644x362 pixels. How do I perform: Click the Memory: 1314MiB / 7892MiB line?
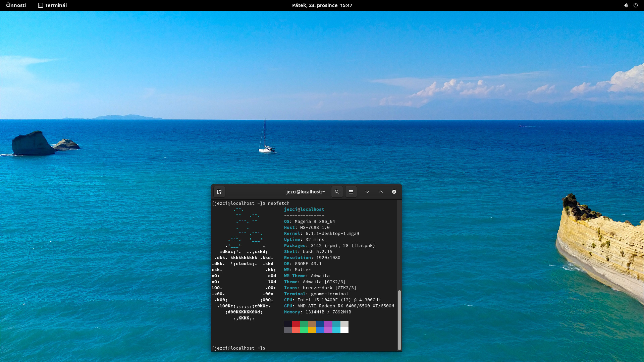click(x=318, y=312)
